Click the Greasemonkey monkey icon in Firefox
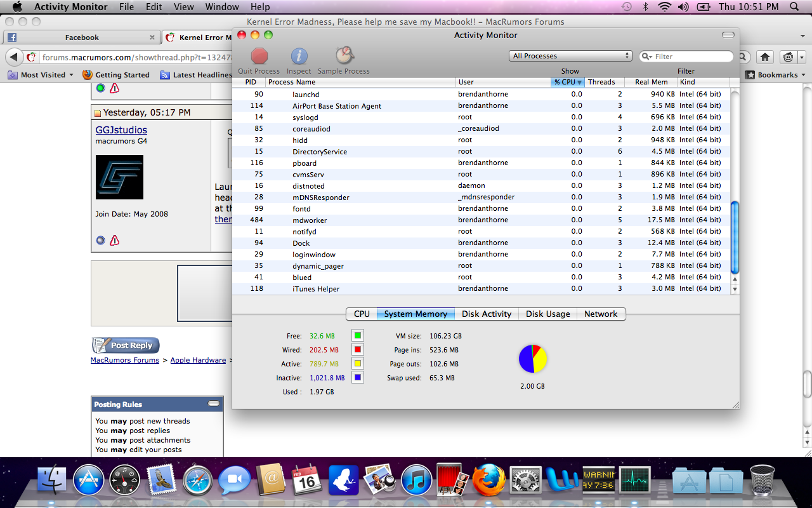The height and width of the screenshot is (508, 812). click(x=788, y=57)
